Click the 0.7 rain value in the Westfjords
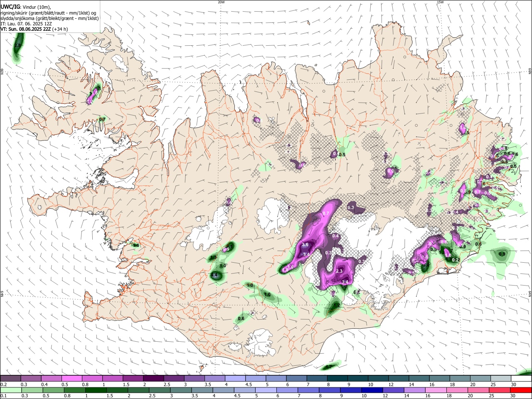The image size is (532, 399). pyautogui.click(x=102, y=120)
